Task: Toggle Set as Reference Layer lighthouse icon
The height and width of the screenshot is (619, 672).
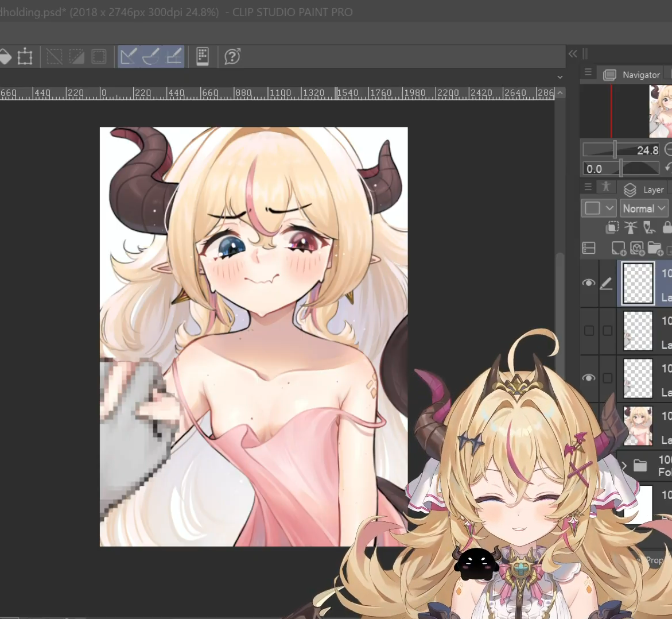Action: [631, 227]
